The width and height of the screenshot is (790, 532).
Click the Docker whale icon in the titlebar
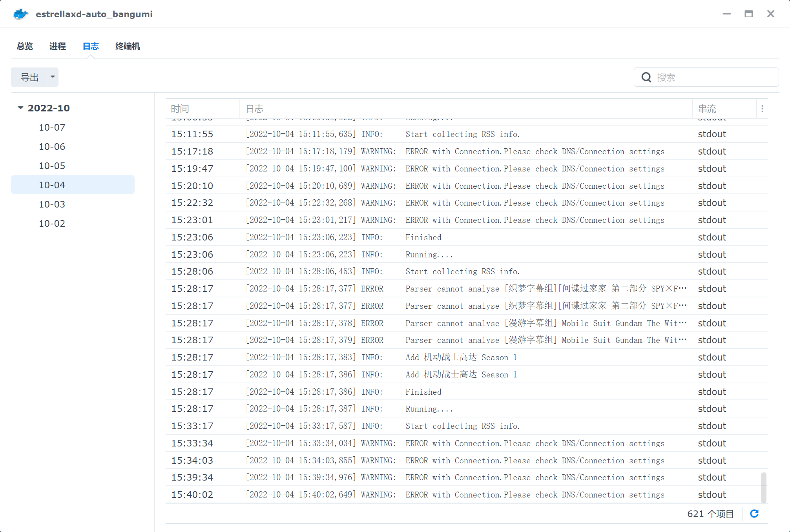[20, 14]
